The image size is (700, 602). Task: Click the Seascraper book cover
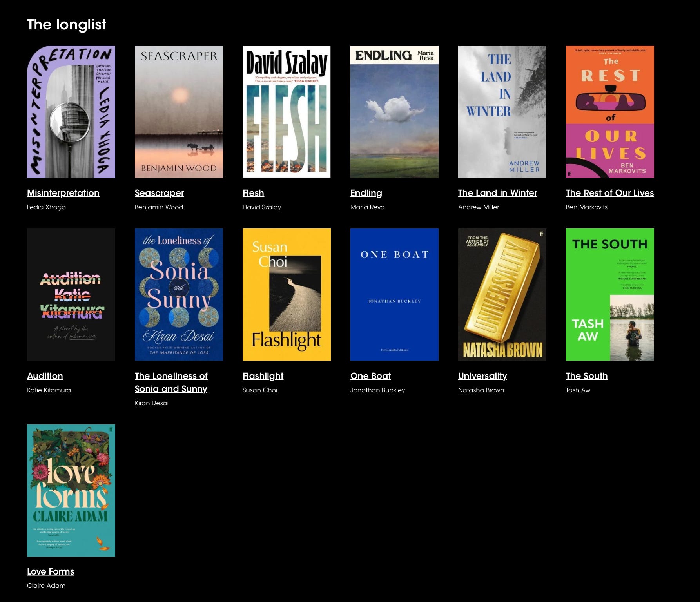click(x=179, y=112)
